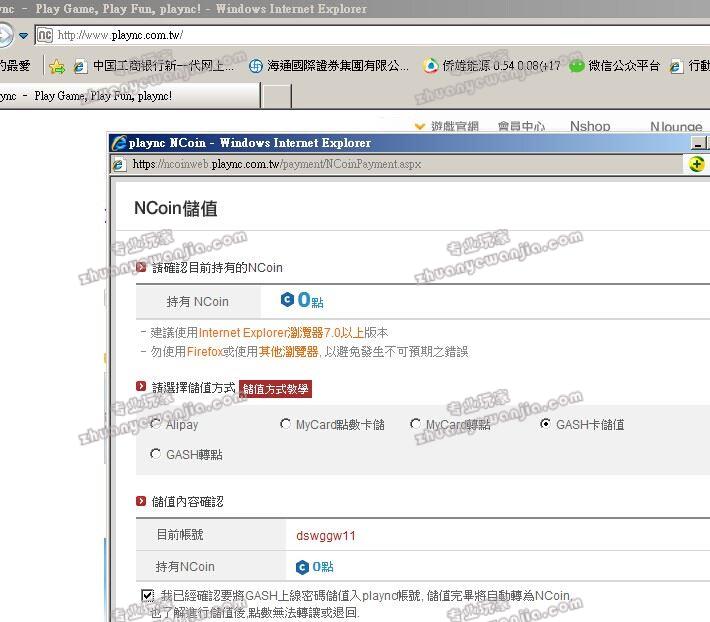Screen dimensions: 710x622
Task: Click the red arrow beside 請選擇儲值方式
Action: point(141,386)
